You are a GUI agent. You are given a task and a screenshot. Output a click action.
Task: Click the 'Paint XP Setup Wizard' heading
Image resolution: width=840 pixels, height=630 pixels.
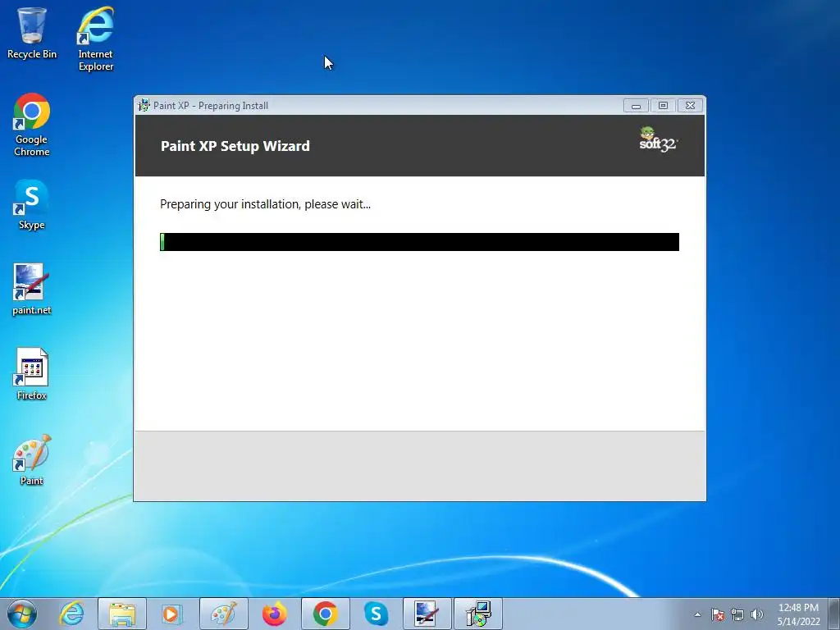tap(235, 146)
